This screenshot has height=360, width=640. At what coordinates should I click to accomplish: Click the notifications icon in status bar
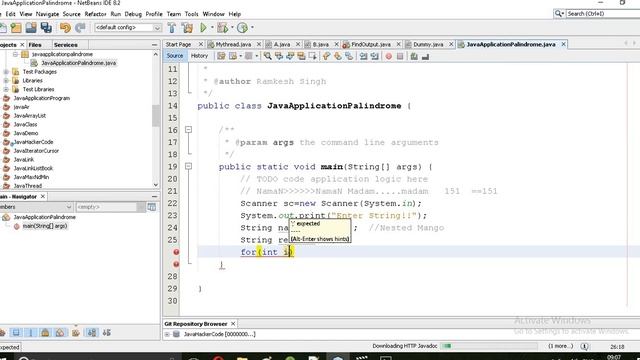tap(584, 346)
